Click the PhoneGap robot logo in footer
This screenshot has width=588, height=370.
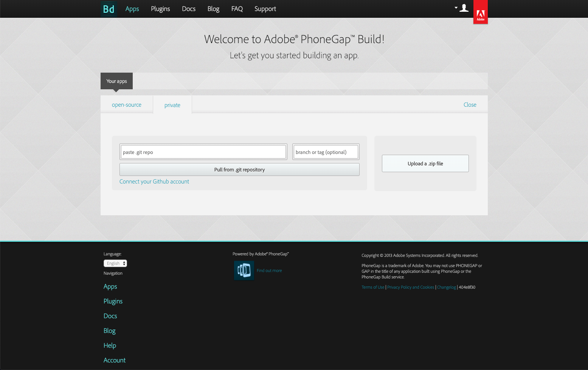(244, 271)
